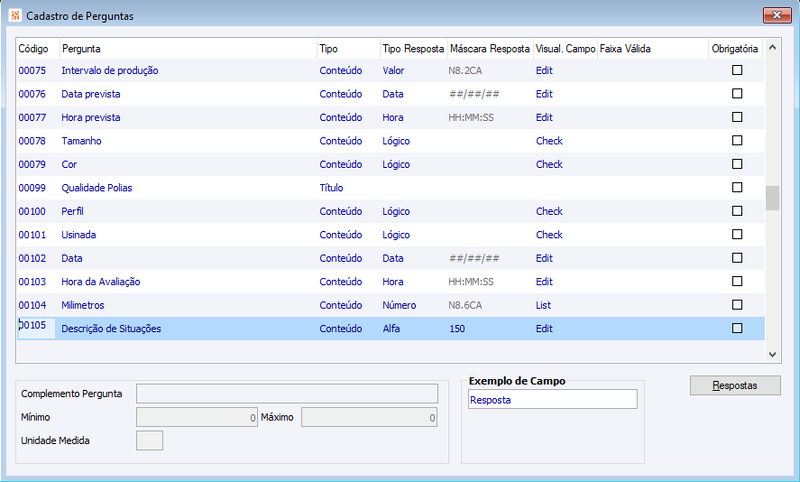Click Tipo Resposta Valor in row 00075
Viewport: 800px width, 482px height.
(393, 70)
